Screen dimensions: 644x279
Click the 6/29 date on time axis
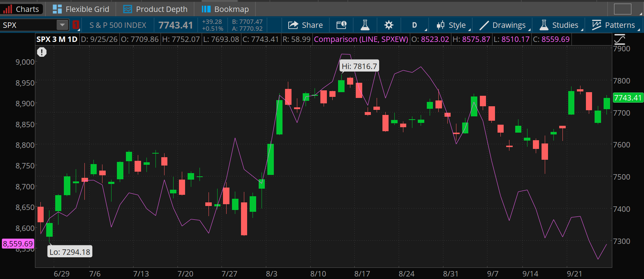62,274
